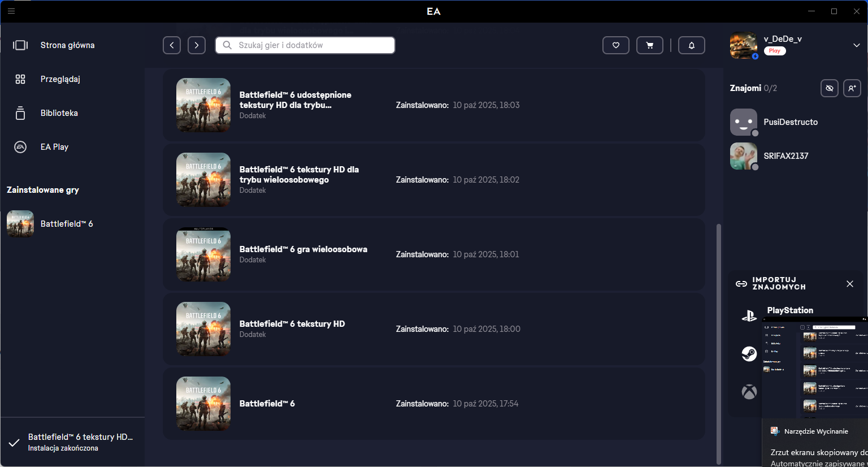The image size is (868, 467).
Task: Open the EA Play sidebar item
Action: point(54,147)
